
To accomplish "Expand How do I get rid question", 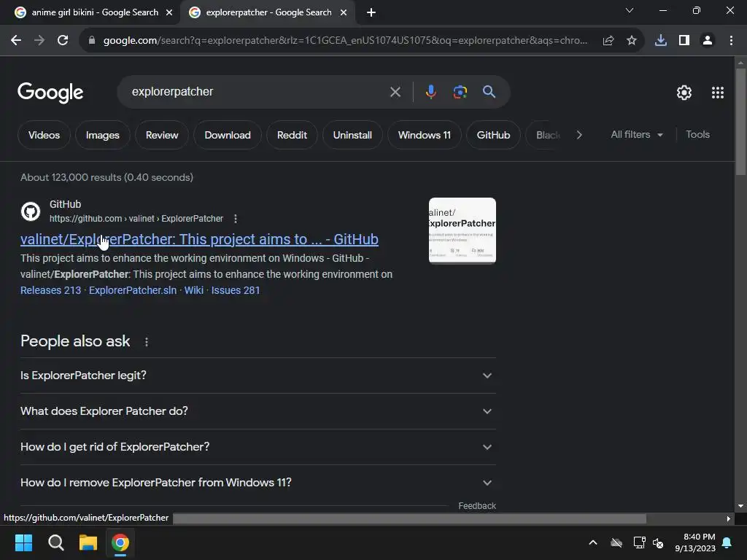I will [258, 447].
